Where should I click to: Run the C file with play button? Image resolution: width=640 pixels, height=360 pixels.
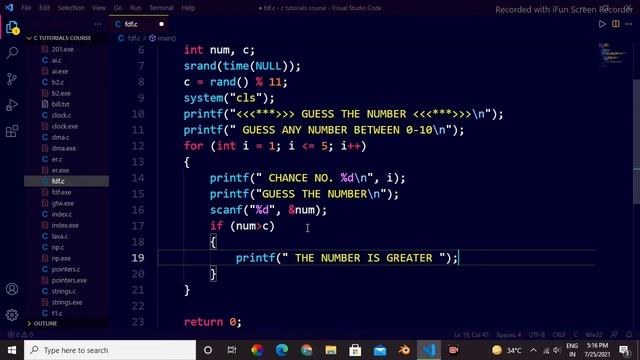click(602, 24)
